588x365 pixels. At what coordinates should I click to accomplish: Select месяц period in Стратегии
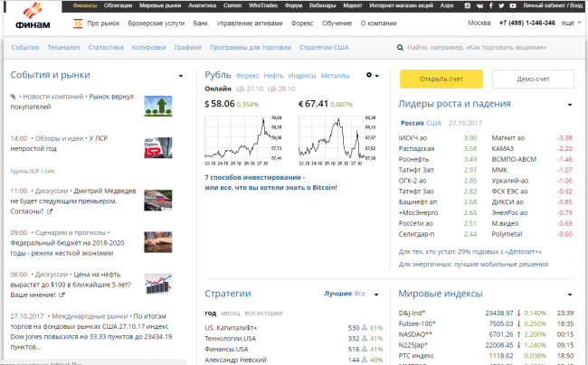click(229, 313)
